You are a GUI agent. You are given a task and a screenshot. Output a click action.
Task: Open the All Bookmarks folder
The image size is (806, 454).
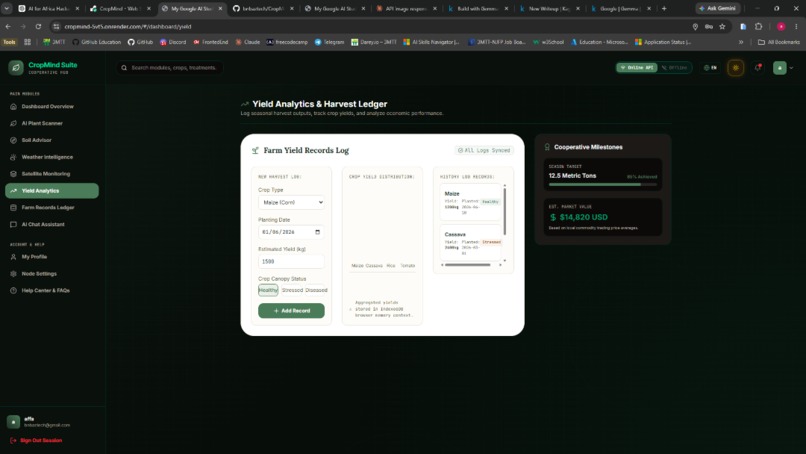click(x=779, y=42)
